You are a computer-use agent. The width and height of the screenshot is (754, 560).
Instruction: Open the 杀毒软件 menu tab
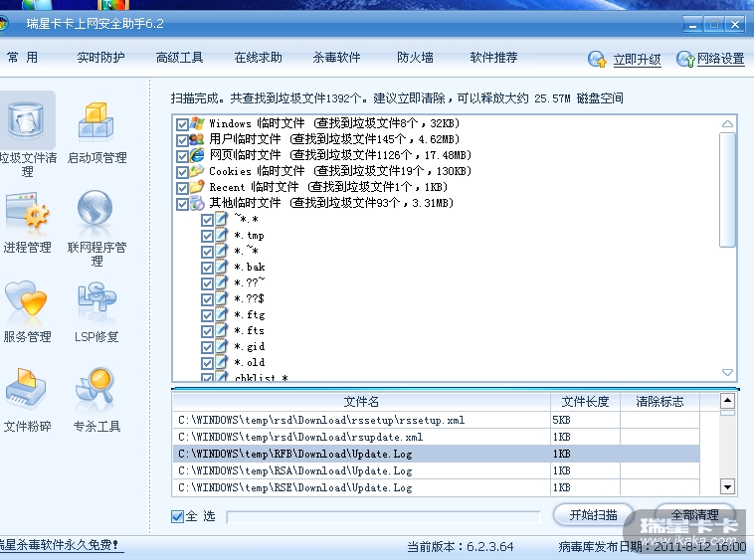pyautogui.click(x=336, y=58)
